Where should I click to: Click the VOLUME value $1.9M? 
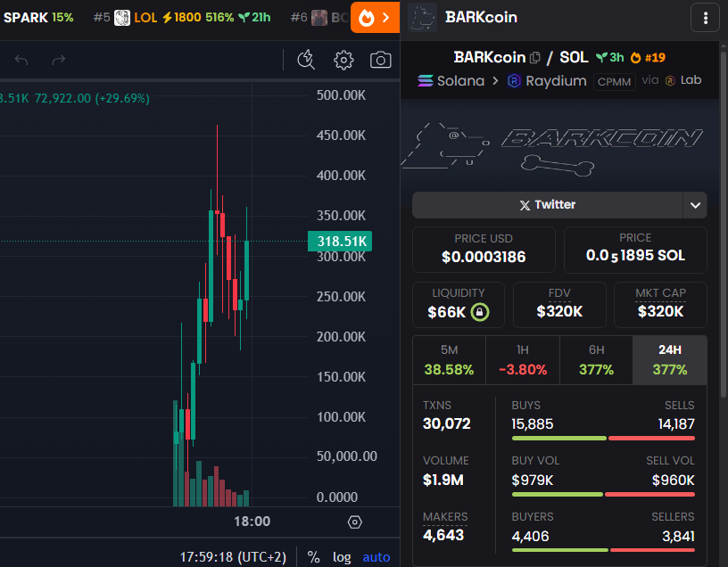(443, 480)
